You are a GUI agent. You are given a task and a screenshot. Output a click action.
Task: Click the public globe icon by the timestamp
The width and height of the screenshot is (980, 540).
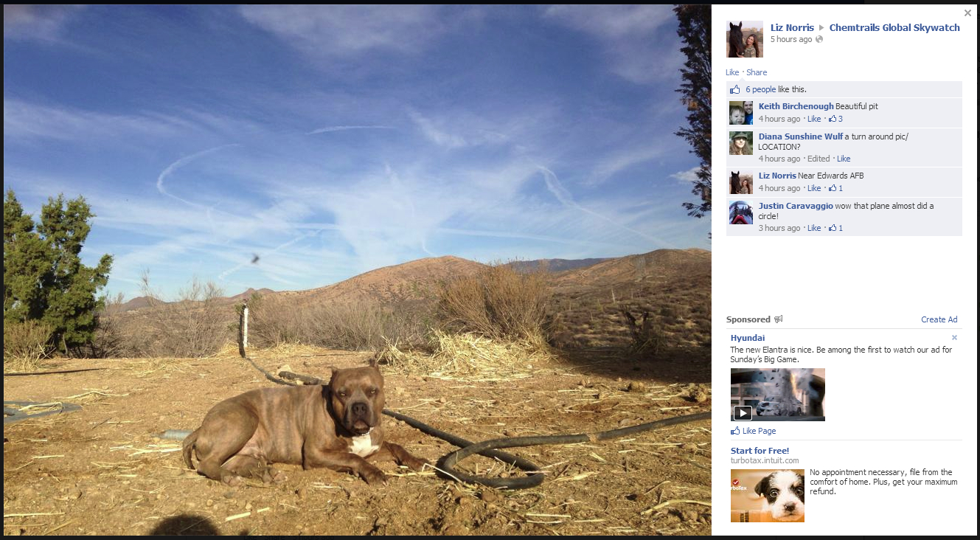pos(819,40)
